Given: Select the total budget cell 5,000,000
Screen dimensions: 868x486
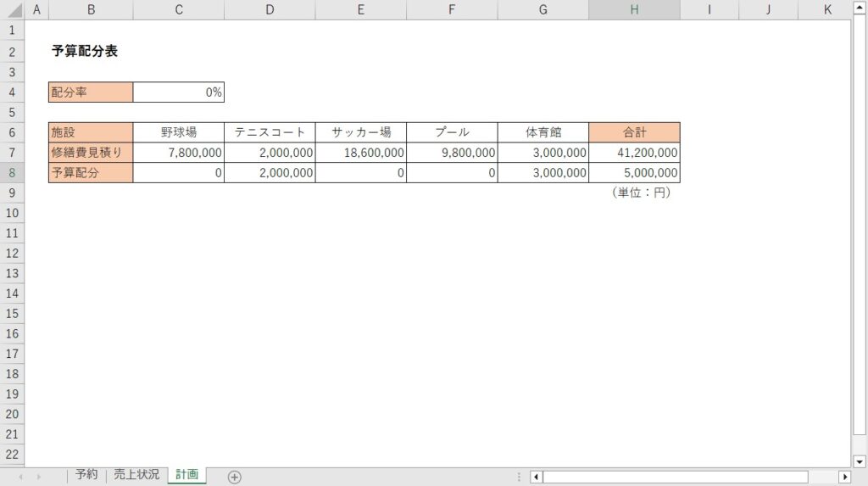Looking at the screenshot, I should pos(634,173).
